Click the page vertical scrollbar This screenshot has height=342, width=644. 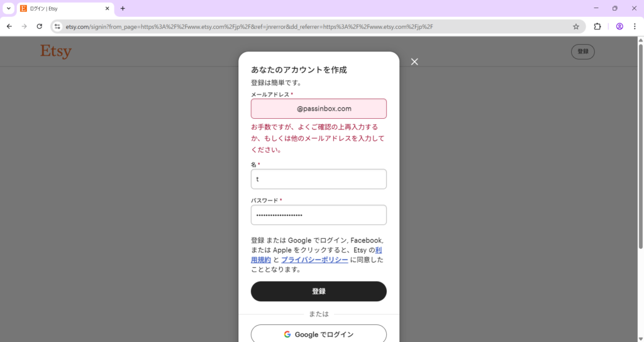click(x=640, y=146)
